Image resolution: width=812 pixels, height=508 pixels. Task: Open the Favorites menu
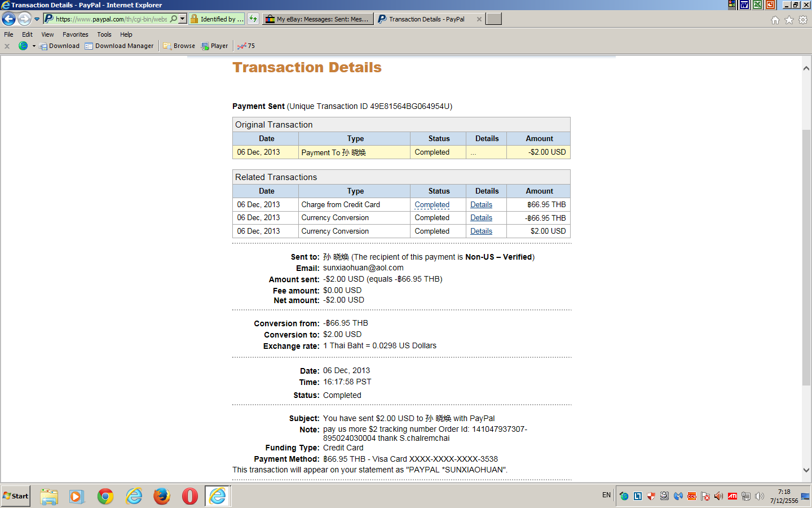click(76, 34)
